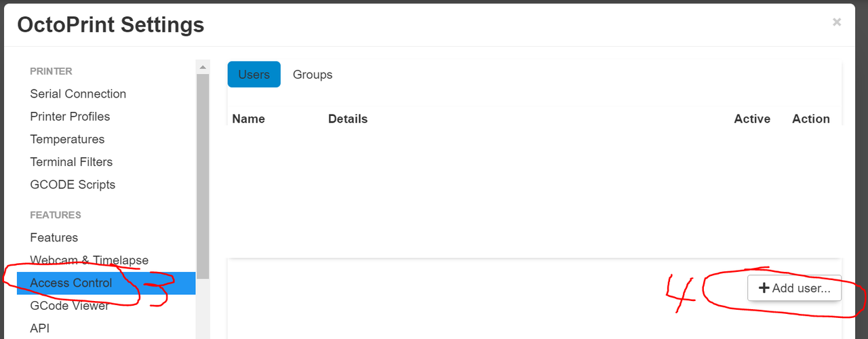868x339 pixels.
Task: Close the OctoPrint Settings dialog
Action: pyautogui.click(x=837, y=22)
